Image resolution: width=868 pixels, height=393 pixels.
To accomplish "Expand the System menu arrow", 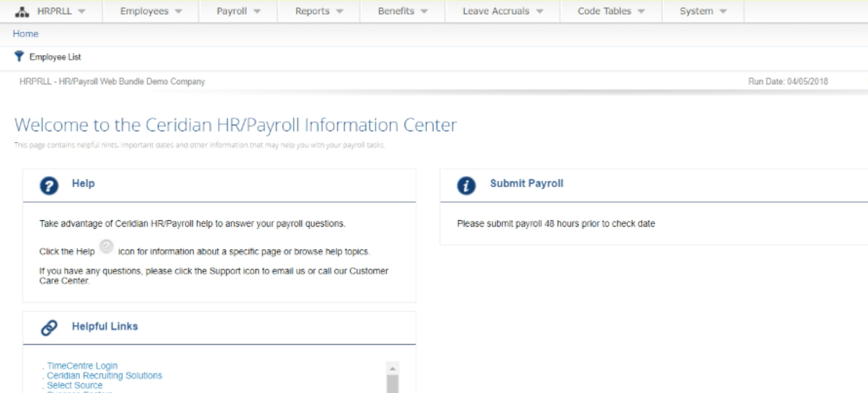I will [x=723, y=12].
